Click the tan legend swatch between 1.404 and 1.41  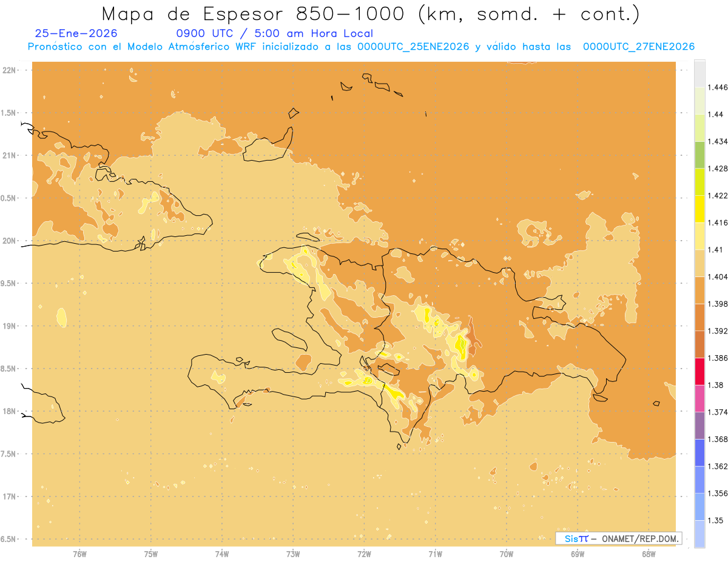[x=699, y=263]
